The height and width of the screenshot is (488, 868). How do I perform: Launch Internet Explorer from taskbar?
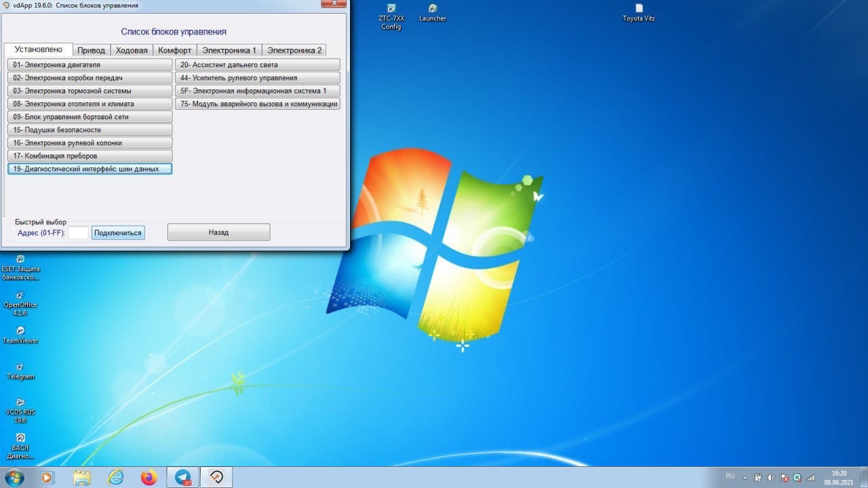115,477
